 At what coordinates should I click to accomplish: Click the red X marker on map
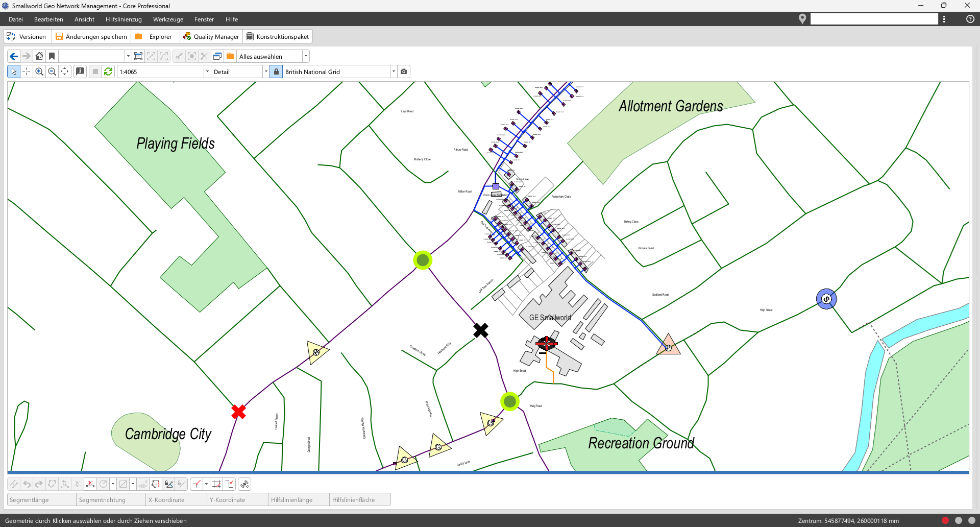tap(238, 412)
